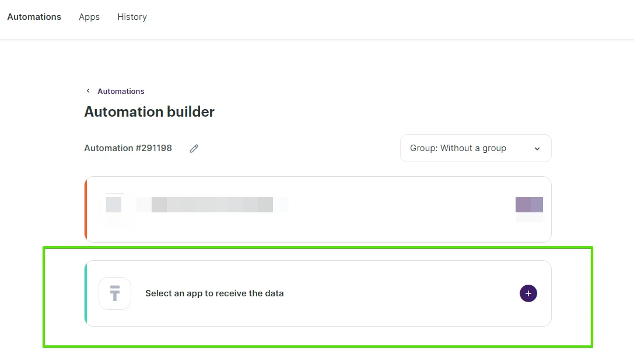Click "Select an app to receive the data"
The image size is (634, 364).
215,293
